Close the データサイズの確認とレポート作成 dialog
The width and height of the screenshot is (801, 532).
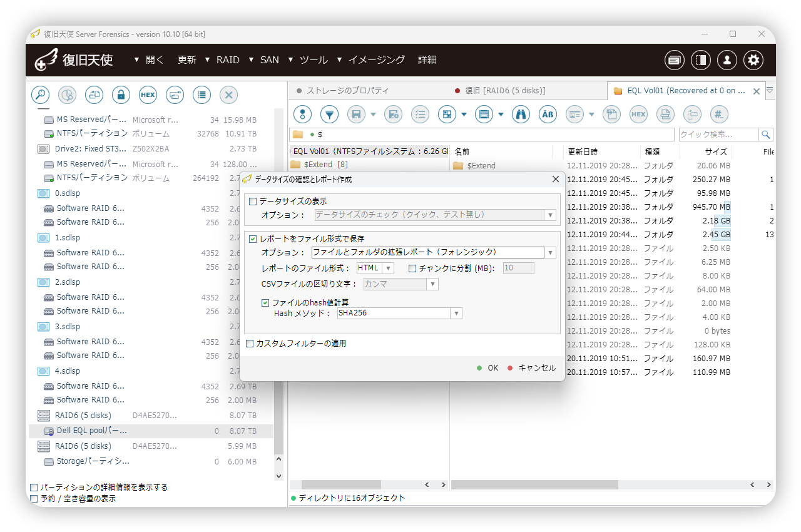[555, 180]
